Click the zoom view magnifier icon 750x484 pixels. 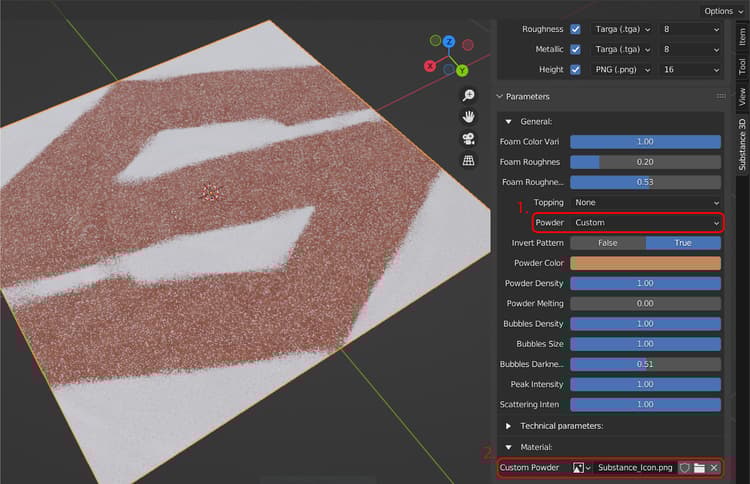click(468, 95)
